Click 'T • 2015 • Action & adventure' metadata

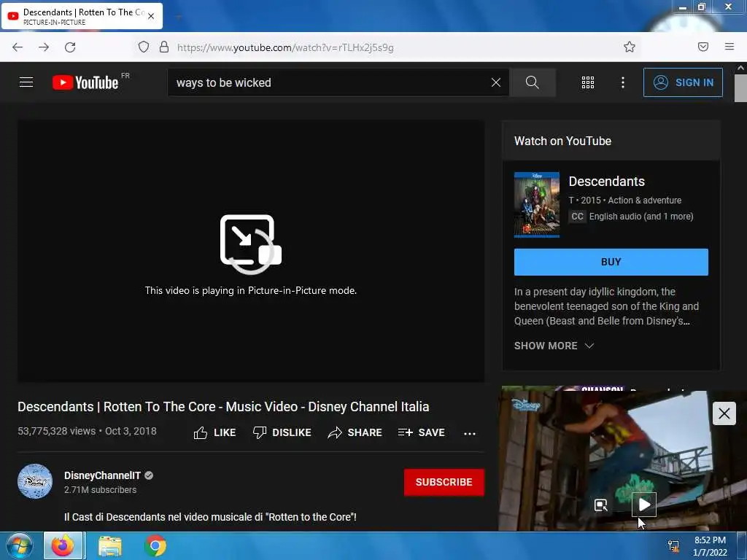tap(625, 201)
